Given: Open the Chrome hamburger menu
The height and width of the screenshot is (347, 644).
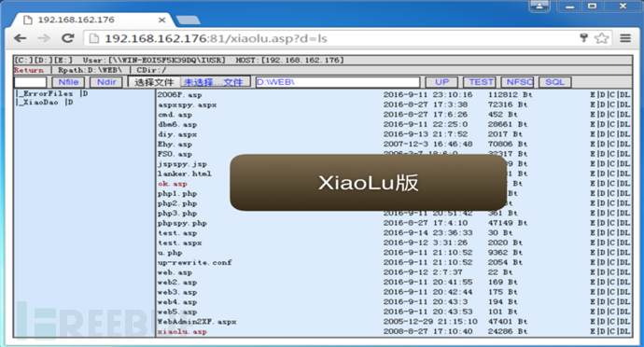Looking at the screenshot, I should point(625,38).
